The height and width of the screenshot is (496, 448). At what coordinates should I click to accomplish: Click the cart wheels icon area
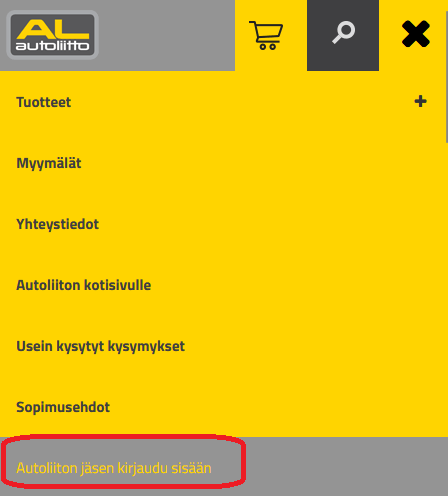click(268, 47)
